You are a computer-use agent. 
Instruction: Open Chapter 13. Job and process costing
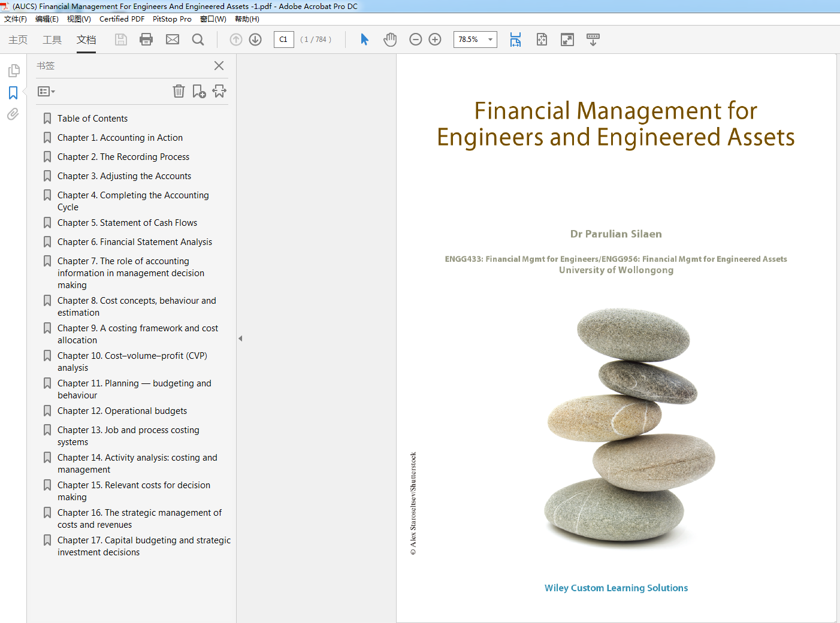tap(128, 436)
